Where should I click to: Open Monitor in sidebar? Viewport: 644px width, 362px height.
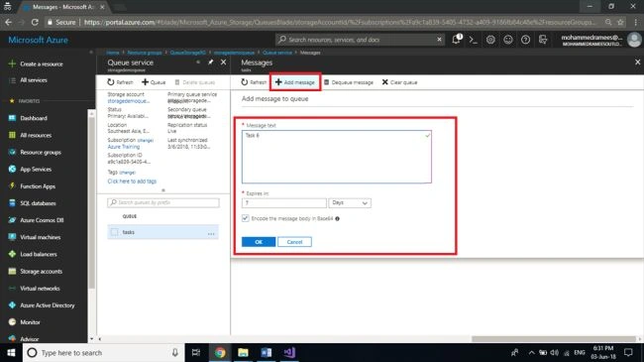30,322
